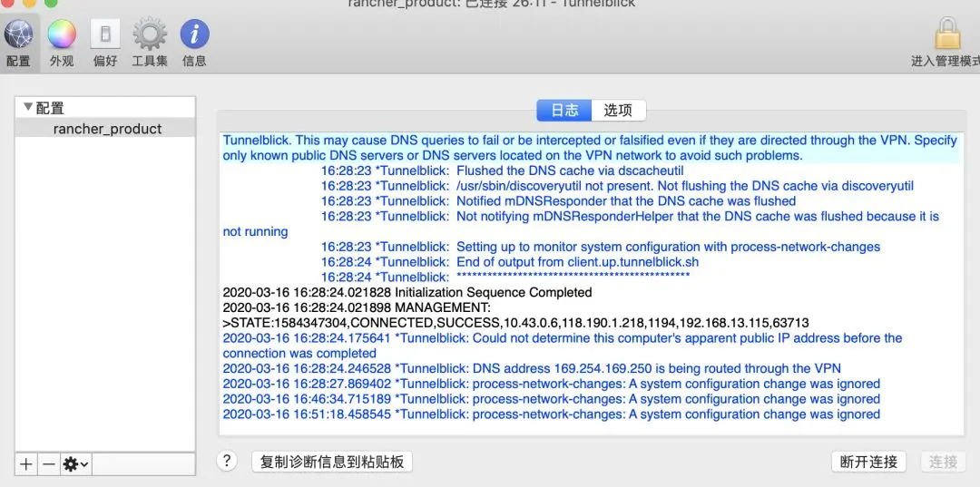Open the 配置 configurations toolbar tab

coord(19,42)
